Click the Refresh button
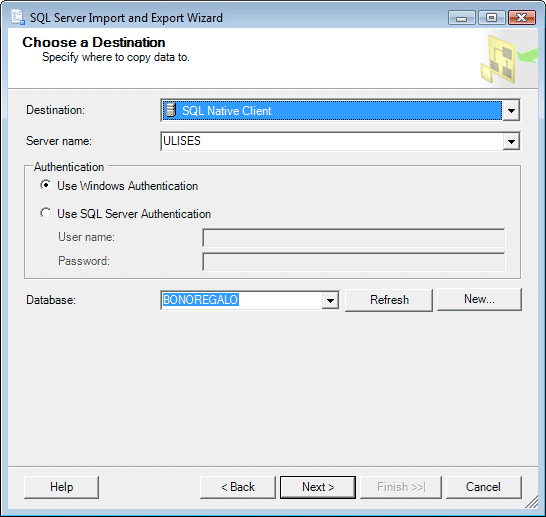This screenshot has height=517, width=546. click(x=389, y=300)
